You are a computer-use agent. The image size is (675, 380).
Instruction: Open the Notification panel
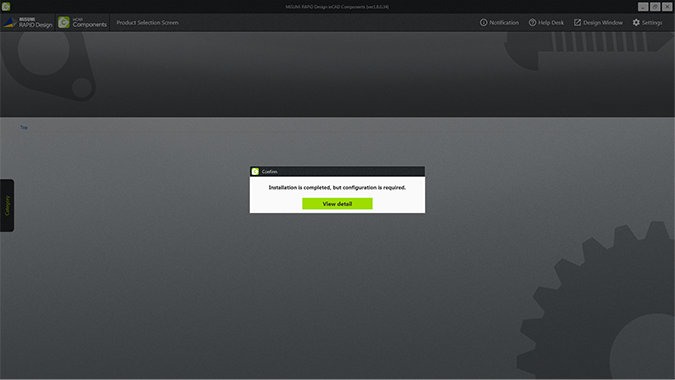[x=499, y=22]
